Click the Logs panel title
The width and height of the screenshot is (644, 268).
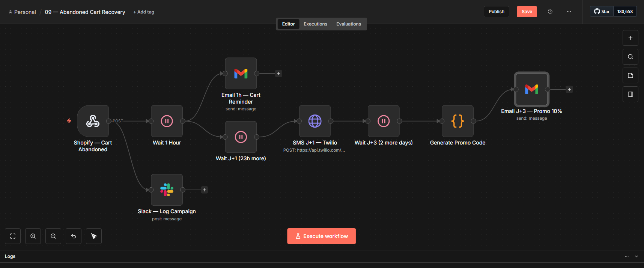tap(10, 256)
